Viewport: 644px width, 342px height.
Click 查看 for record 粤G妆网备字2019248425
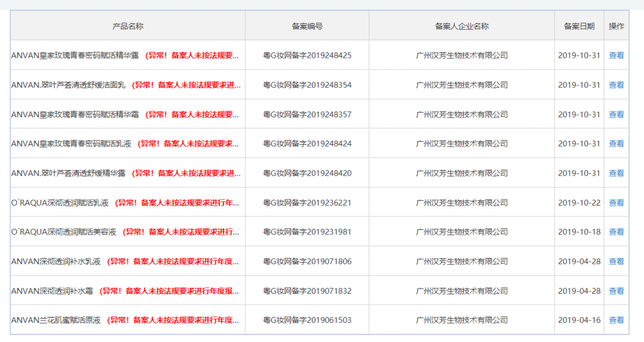pos(616,55)
